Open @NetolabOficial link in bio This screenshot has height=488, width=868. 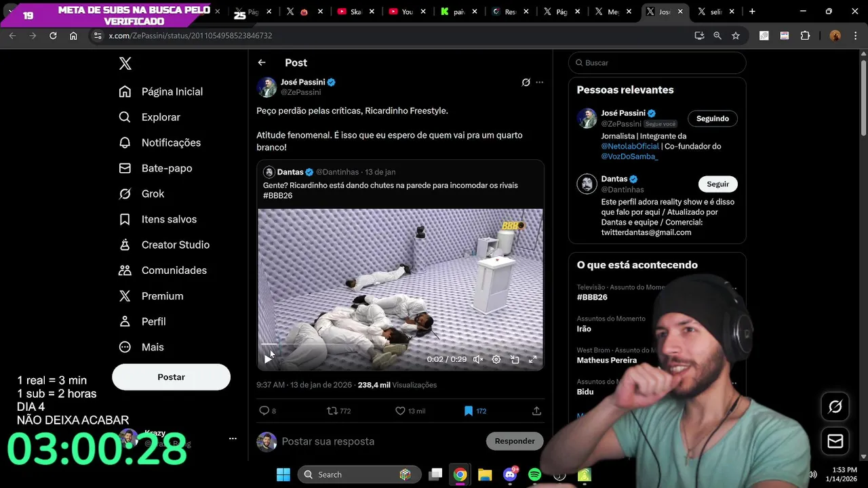(x=630, y=146)
